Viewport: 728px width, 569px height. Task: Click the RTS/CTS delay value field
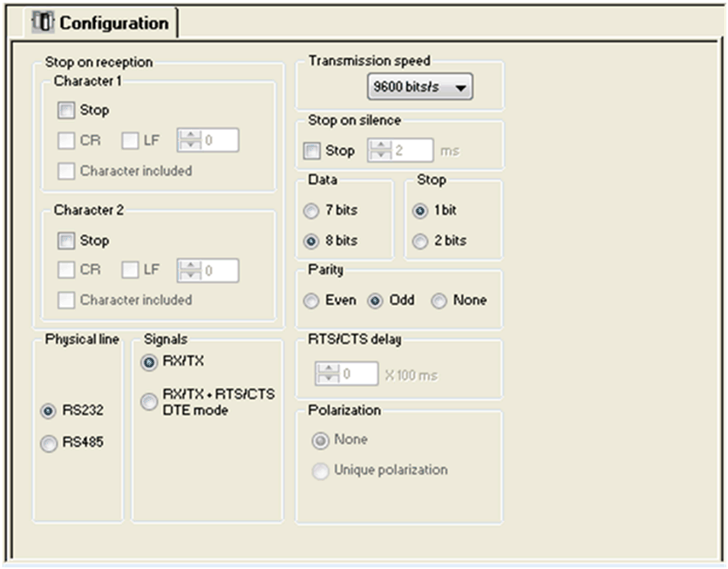(x=347, y=374)
